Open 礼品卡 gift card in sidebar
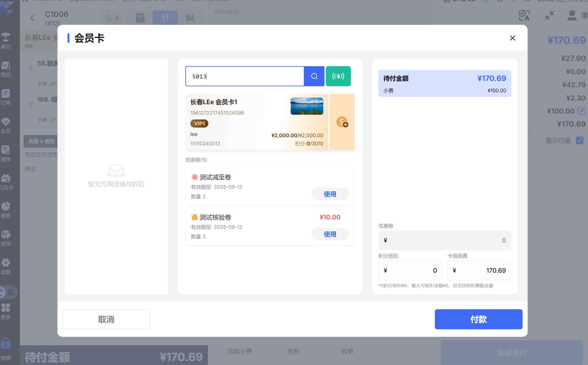Image resolution: width=588 pixels, height=365 pixels. click(x=6, y=182)
